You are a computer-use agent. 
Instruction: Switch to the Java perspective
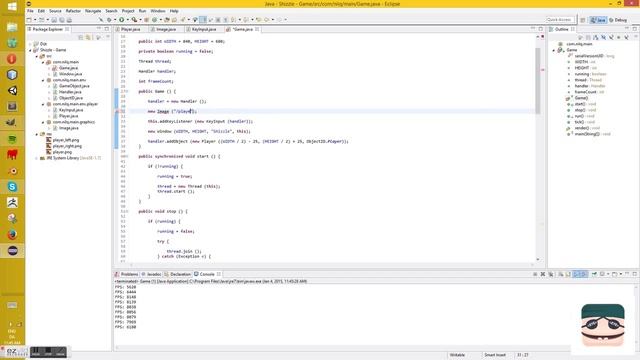click(x=598, y=20)
